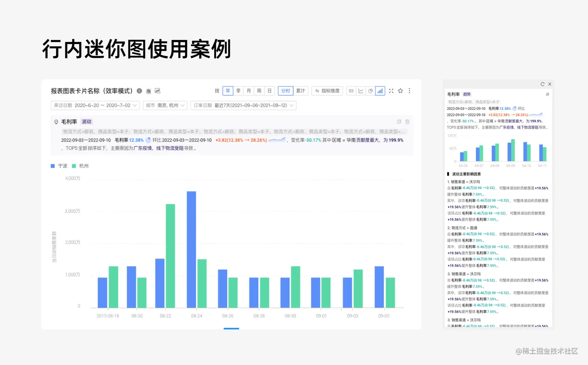The width and height of the screenshot is (588, 365).
Task: Select 周 granularity
Action: (x=259, y=91)
